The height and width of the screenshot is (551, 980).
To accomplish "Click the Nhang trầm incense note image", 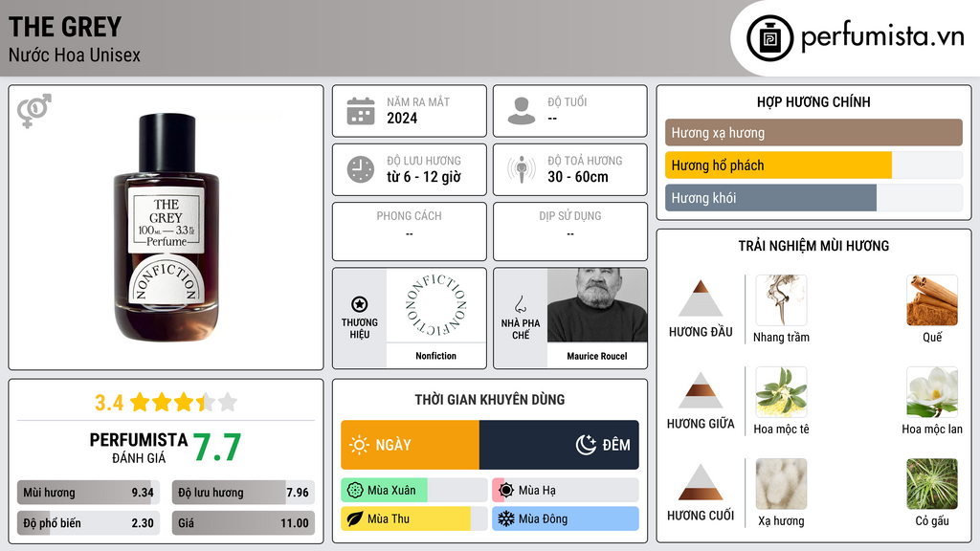I will point(781,300).
